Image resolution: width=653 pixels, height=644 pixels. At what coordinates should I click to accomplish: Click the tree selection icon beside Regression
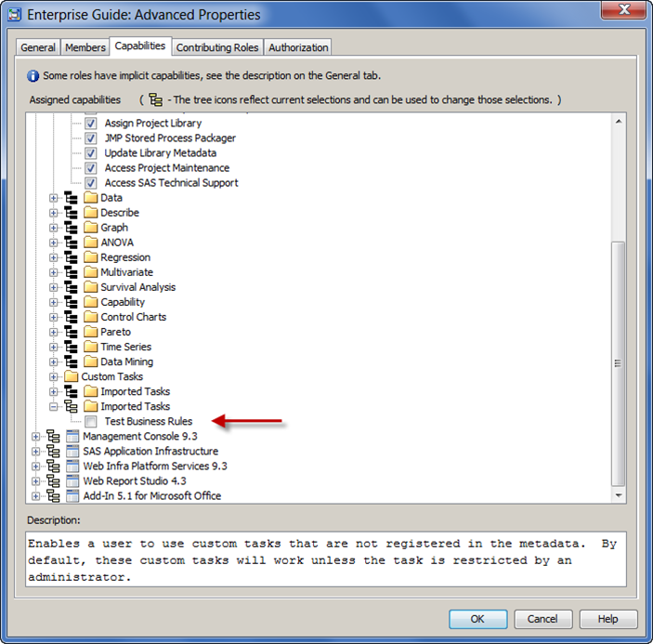pyautogui.click(x=71, y=257)
